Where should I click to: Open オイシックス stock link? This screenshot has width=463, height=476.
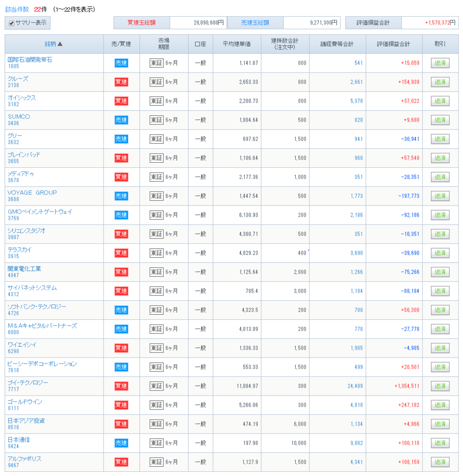(21, 98)
